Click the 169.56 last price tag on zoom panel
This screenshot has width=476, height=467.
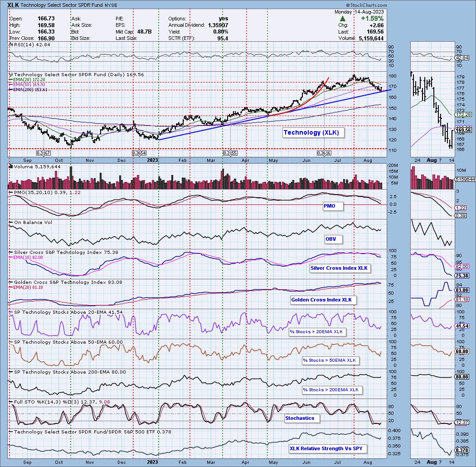click(x=464, y=130)
